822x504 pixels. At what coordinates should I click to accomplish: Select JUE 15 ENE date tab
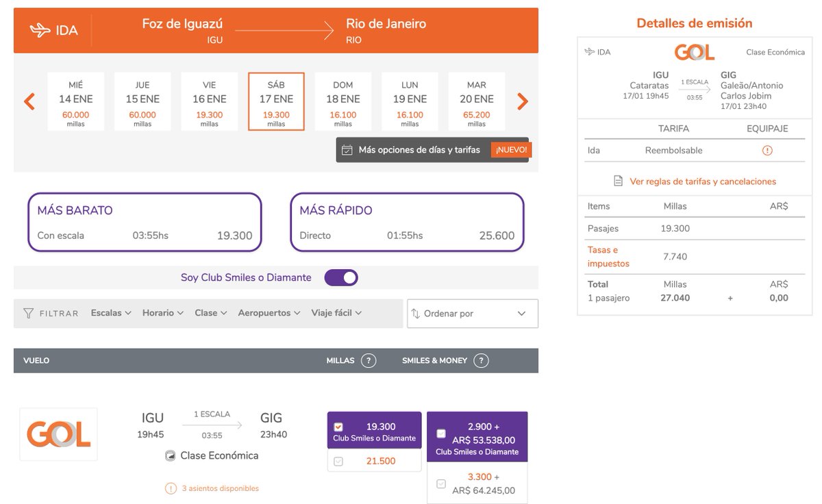coord(142,101)
